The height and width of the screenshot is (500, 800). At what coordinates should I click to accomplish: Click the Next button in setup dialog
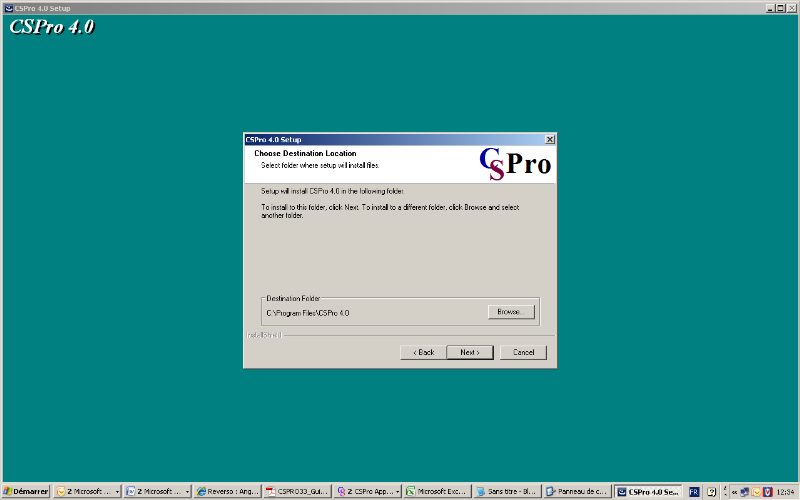click(x=469, y=352)
